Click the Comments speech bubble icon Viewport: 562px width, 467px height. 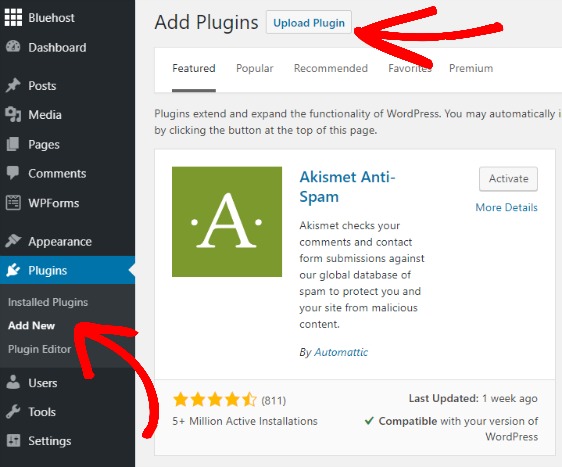[x=13, y=173]
